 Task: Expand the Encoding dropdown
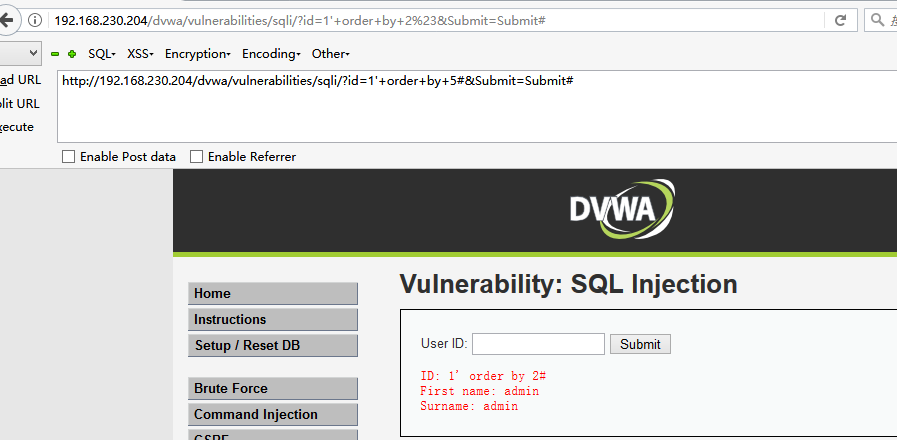pos(270,54)
